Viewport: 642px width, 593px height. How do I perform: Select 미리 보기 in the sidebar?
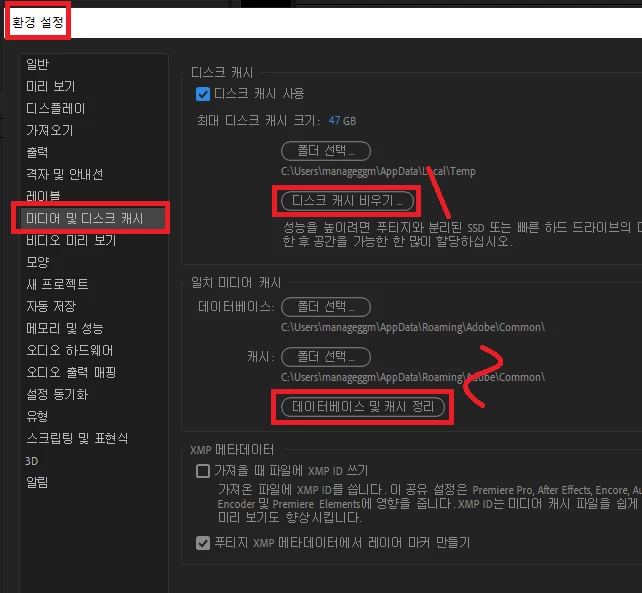pyautogui.click(x=50, y=86)
